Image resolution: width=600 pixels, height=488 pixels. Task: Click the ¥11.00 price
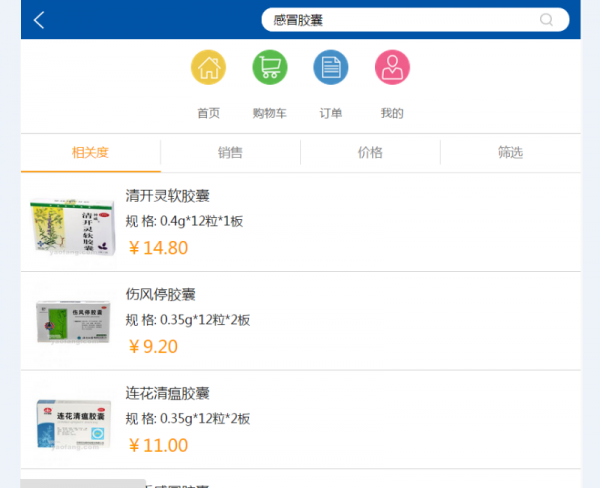tap(158, 446)
